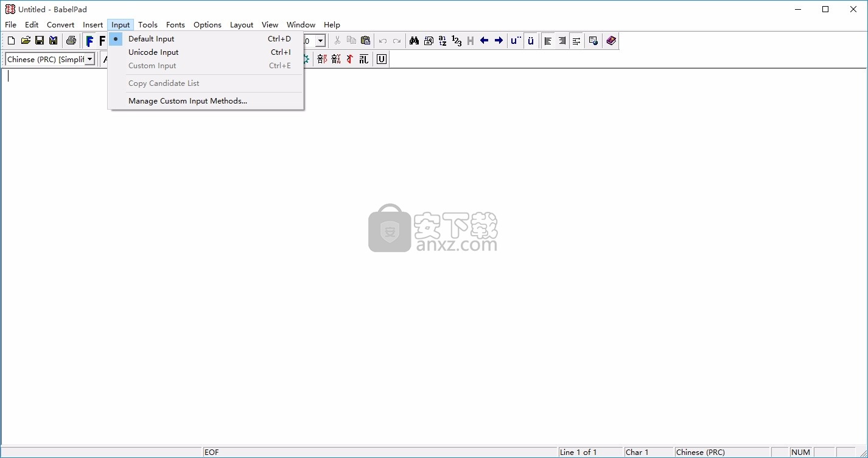Click 'Chinese (PRC)' in status bar
The width and height of the screenshot is (868, 458).
723,453
